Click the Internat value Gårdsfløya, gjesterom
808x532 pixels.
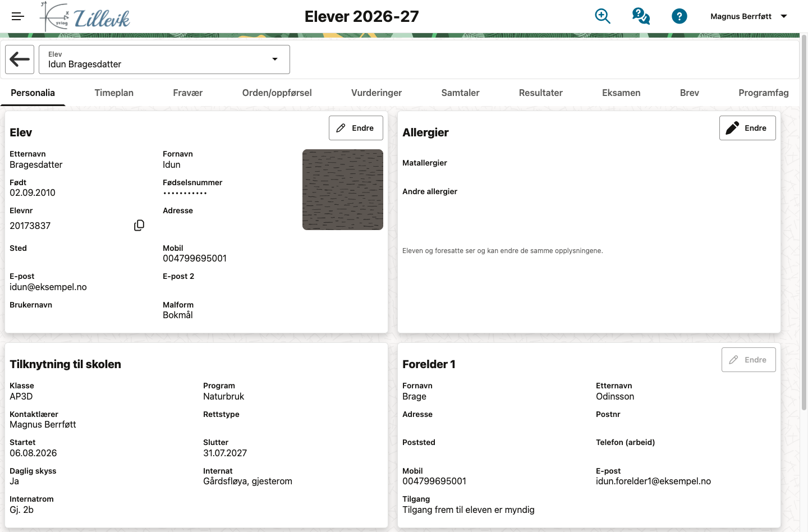point(247,481)
